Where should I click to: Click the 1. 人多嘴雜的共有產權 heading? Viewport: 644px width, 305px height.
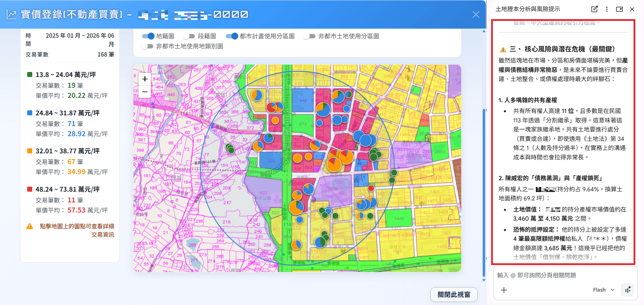point(528,100)
